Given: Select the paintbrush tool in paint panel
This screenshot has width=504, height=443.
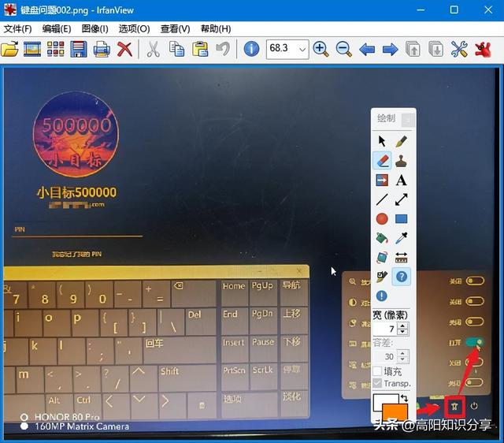Looking at the screenshot, I should click(401, 141).
